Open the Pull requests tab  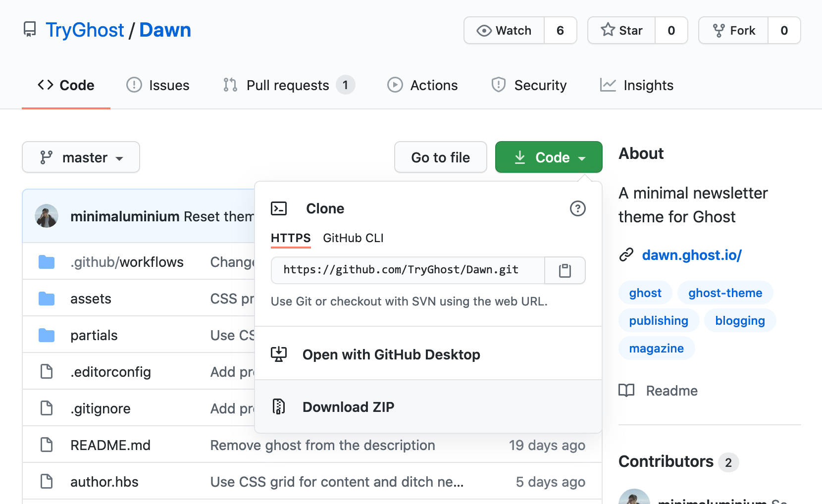click(x=289, y=85)
